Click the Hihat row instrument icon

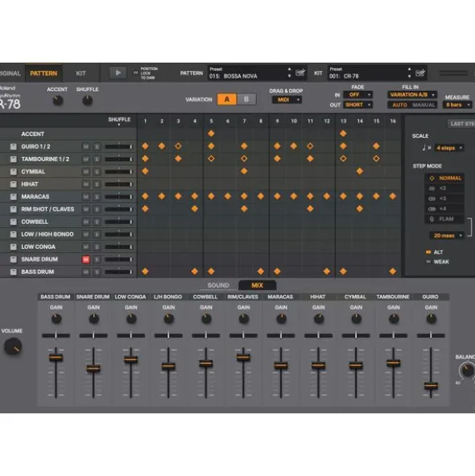click(13, 184)
